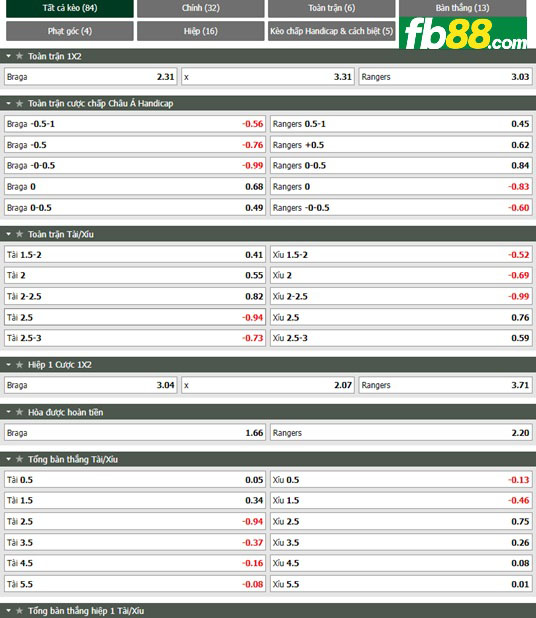The image size is (536, 618).
Task: Open the Phạt góc (4) tab
Action: coord(70,31)
